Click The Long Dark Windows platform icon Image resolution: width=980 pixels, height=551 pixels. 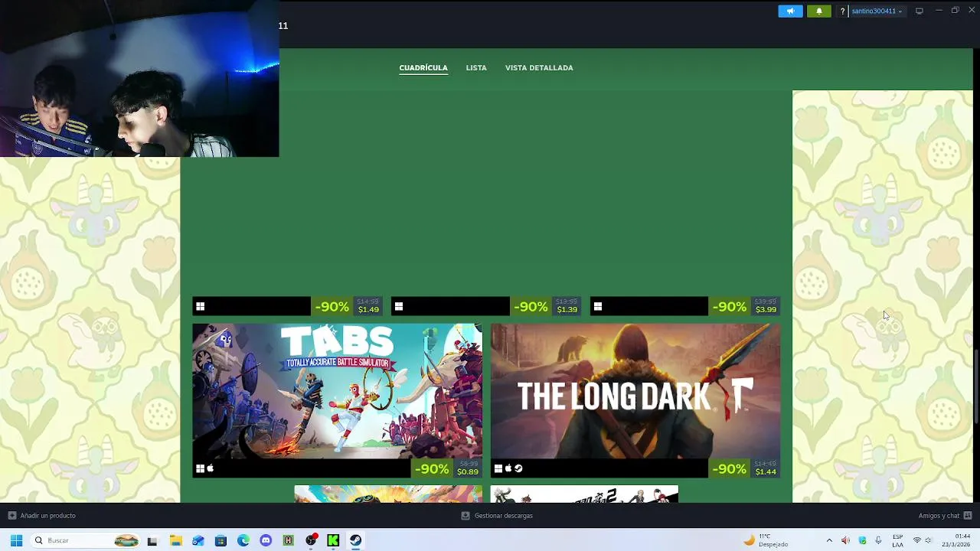pos(498,468)
